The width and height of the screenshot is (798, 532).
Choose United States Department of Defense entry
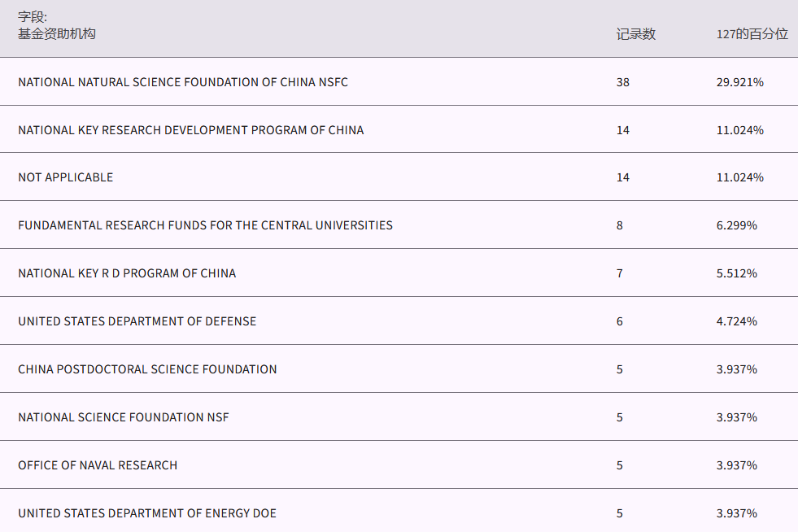pos(137,321)
